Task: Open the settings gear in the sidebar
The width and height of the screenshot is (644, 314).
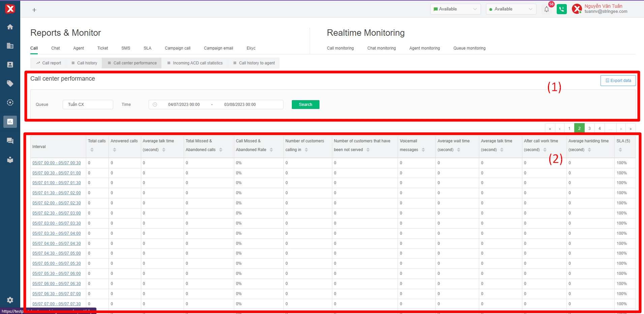Action: [x=10, y=300]
